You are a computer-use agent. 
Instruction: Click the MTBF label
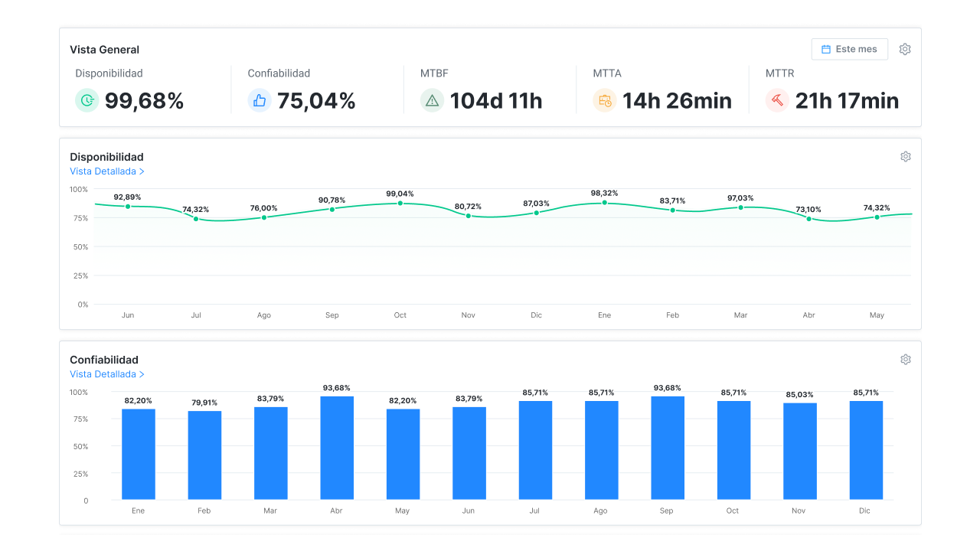[434, 73]
